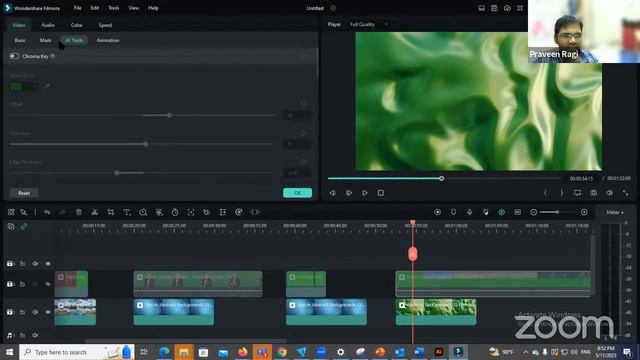The width and height of the screenshot is (640, 360).
Task: Mute the music track speaker icon
Action: pos(35,335)
